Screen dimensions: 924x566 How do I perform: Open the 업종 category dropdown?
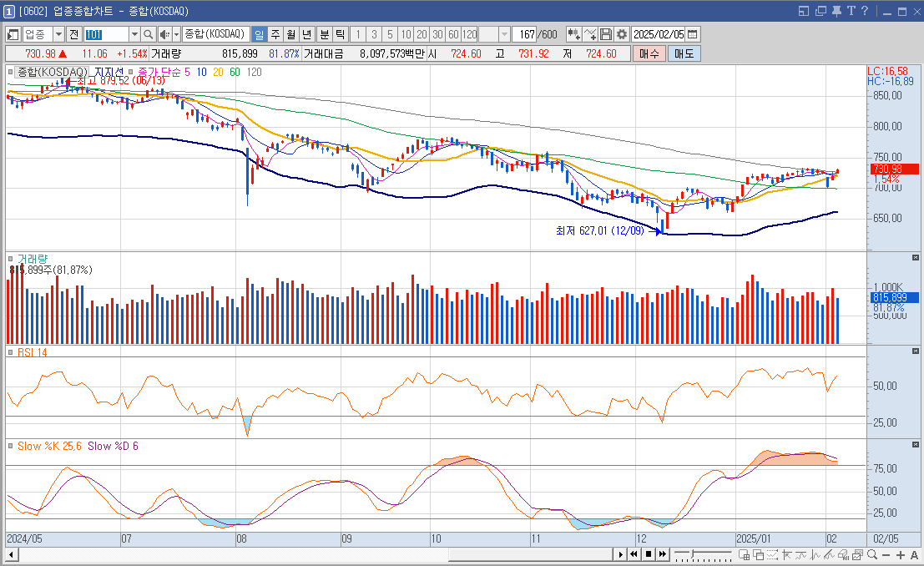coord(58,35)
